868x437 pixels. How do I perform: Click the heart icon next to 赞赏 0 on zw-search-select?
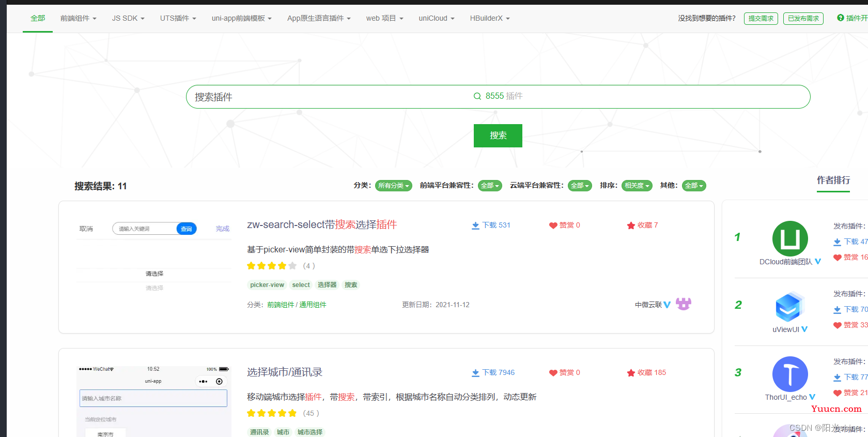(553, 225)
